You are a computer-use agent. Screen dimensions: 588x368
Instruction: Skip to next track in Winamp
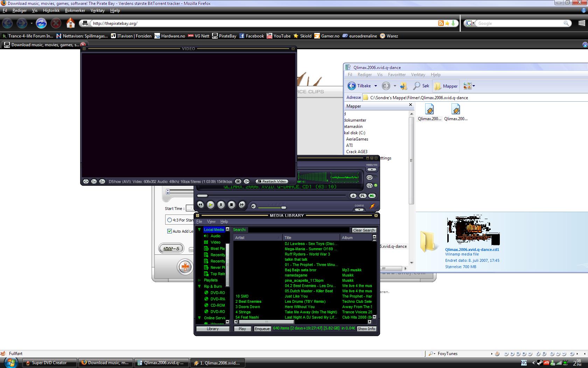pos(242,205)
